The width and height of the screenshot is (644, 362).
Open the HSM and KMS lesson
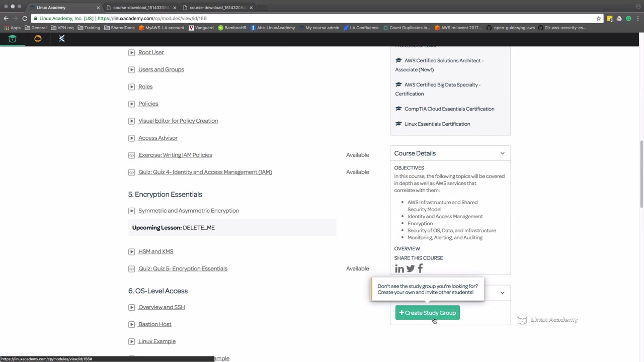coord(155,251)
